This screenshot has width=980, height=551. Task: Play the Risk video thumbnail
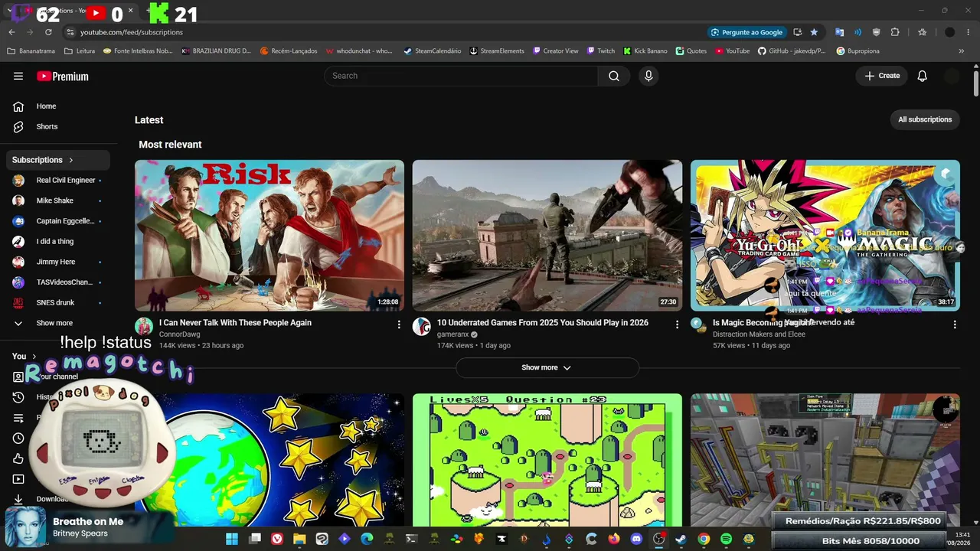269,235
